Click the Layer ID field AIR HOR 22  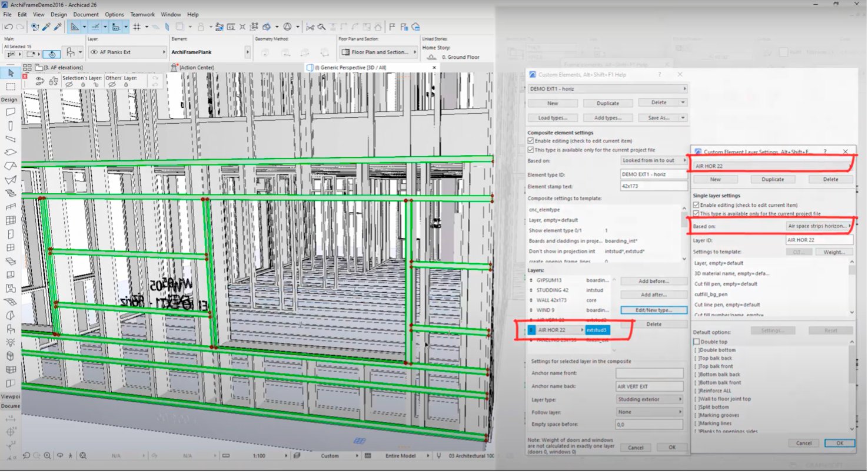click(820, 240)
